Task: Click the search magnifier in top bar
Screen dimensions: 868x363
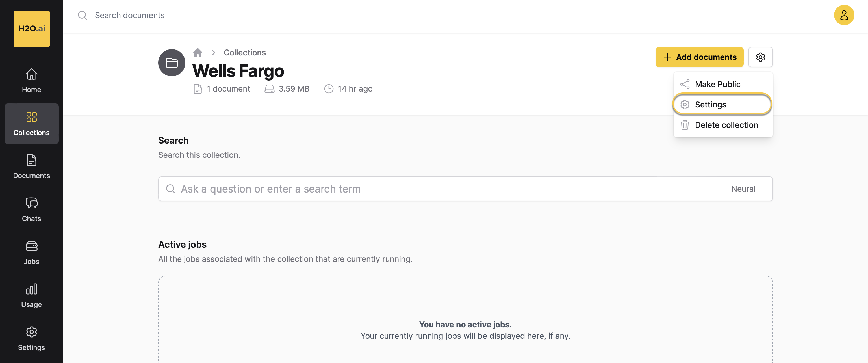Action: (82, 15)
